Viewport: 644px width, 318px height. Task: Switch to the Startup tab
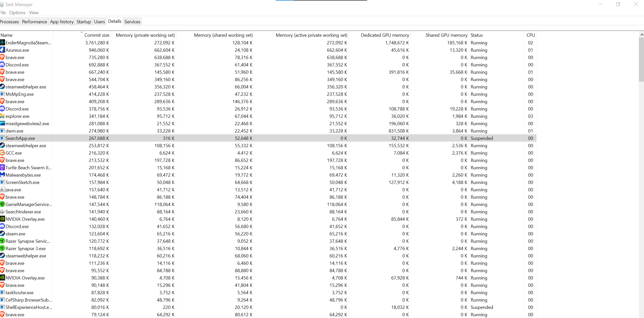(x=84, y=22)
